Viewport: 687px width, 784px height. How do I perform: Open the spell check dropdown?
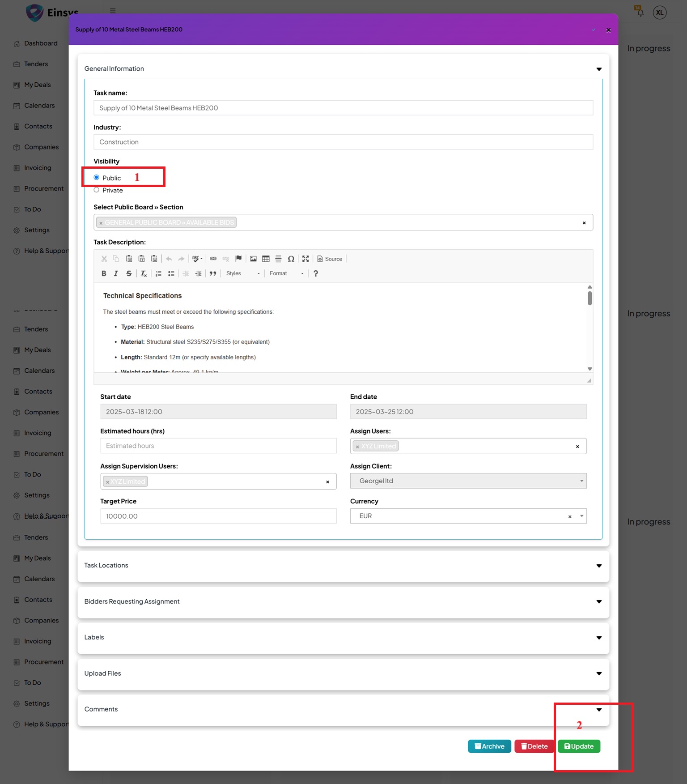197,259
